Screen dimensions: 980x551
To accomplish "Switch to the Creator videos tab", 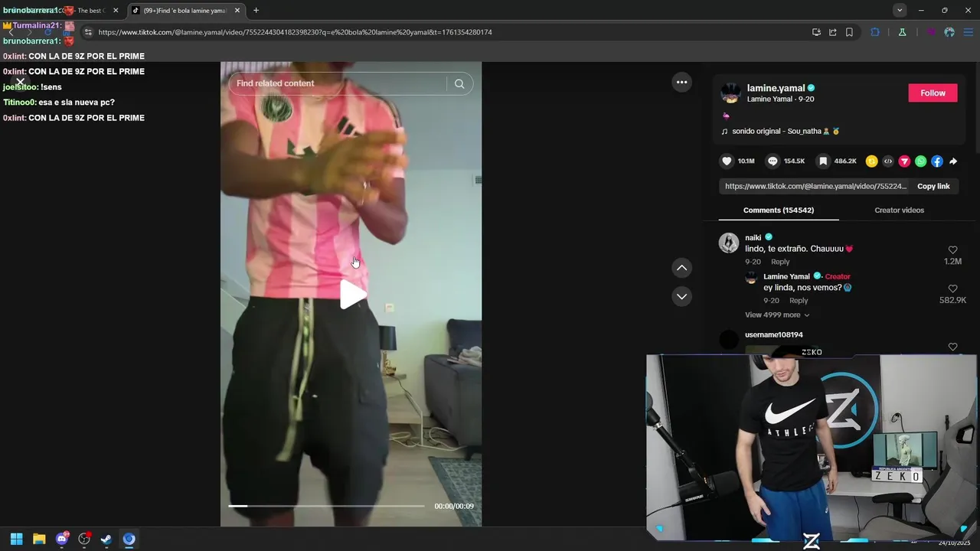I will tap(899, 210).
